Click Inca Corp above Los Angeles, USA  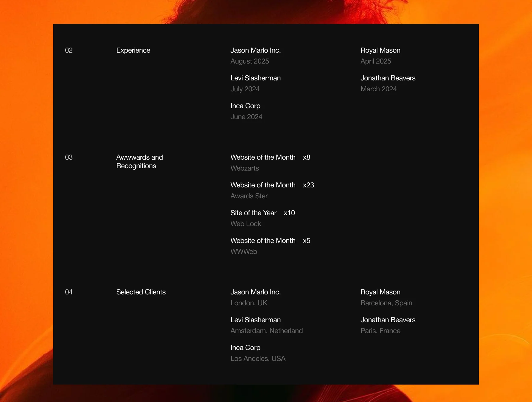[x=245, y=348]
